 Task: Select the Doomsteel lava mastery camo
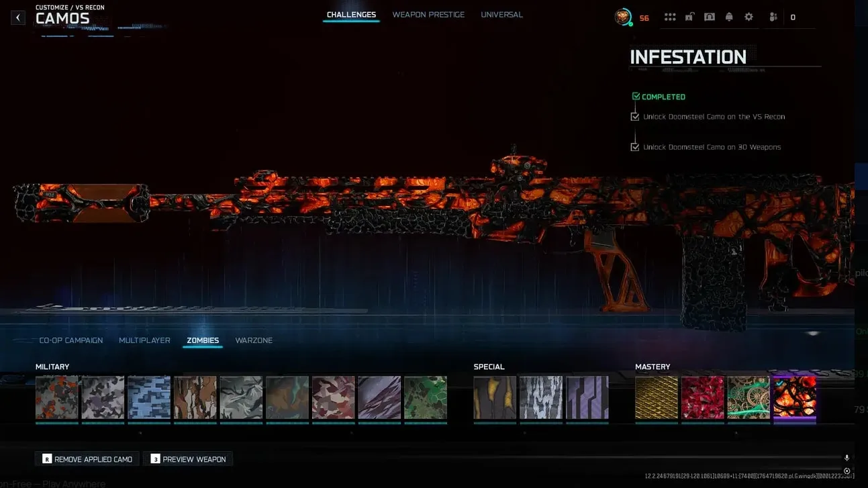point(795,397)
